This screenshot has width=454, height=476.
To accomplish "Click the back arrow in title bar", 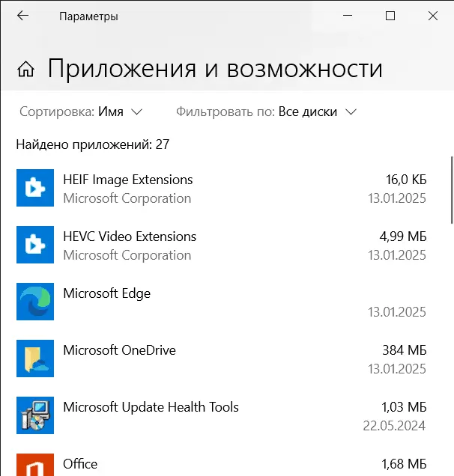I will [x=23, y=16].
